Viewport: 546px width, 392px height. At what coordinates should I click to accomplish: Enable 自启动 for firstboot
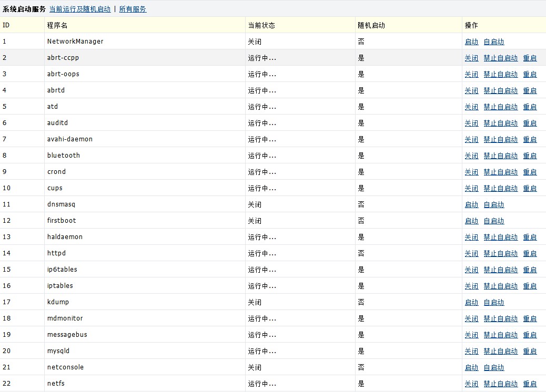tap(493, 221)
